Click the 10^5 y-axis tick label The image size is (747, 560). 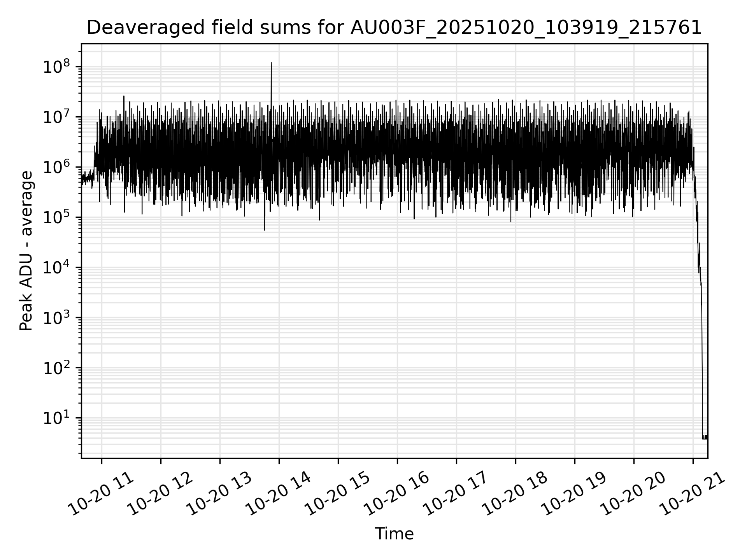point(57,217)
